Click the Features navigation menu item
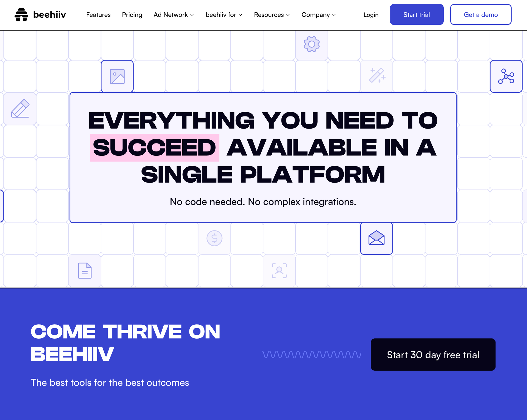This screenshot has width=527, height=420. (x=98, y=14)
